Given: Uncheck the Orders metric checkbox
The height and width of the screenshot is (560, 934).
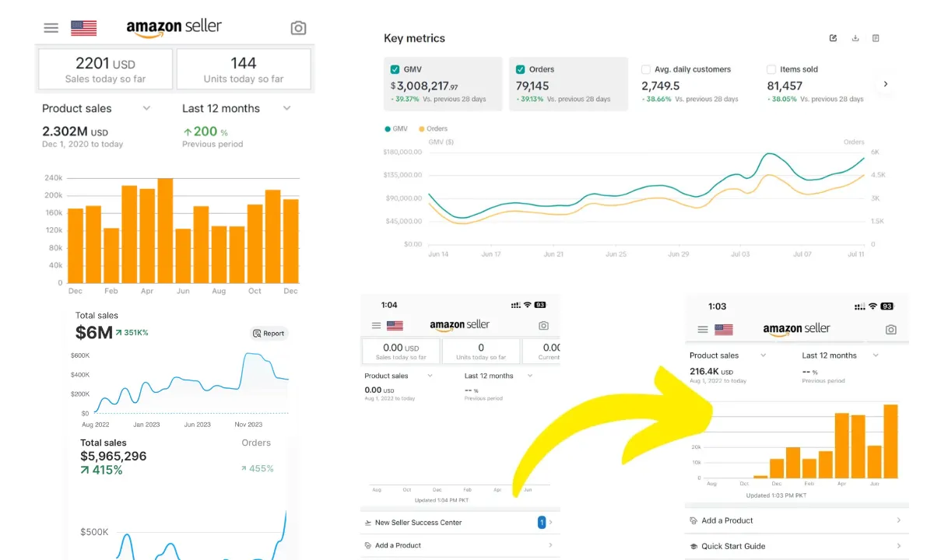Looking at the screenshot, I should (521, 69).
